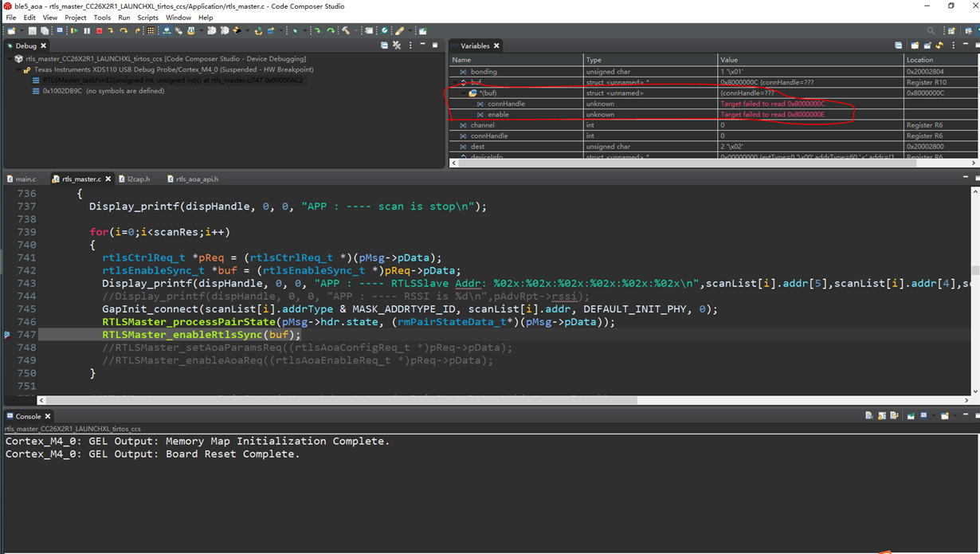Click the Save icon in the main toolbar

click(32, 30)
